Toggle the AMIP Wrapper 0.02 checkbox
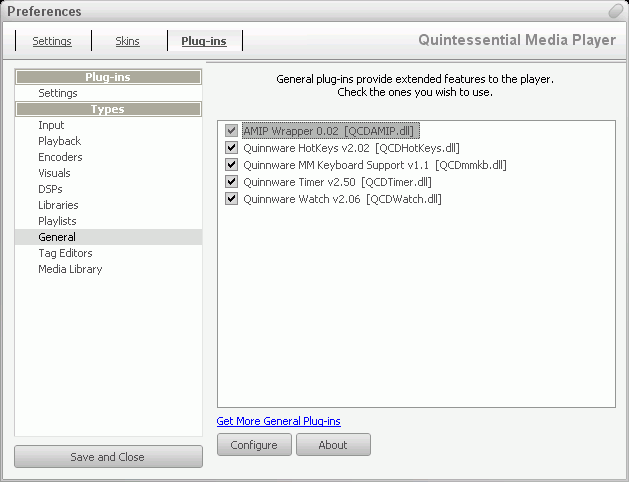Viewport: 629px width, 482px height. tap(231, 130)
